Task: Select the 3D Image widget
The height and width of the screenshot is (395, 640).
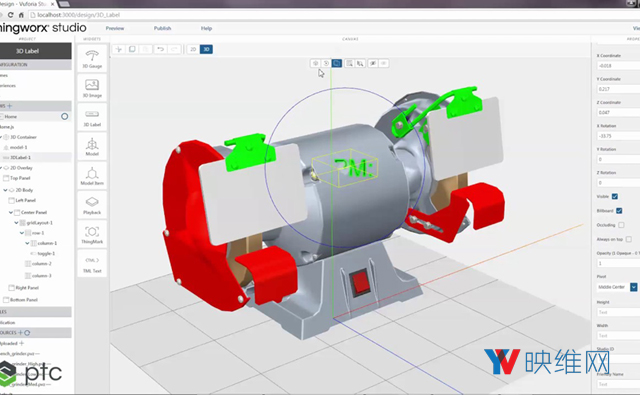Action: point(92,88)
